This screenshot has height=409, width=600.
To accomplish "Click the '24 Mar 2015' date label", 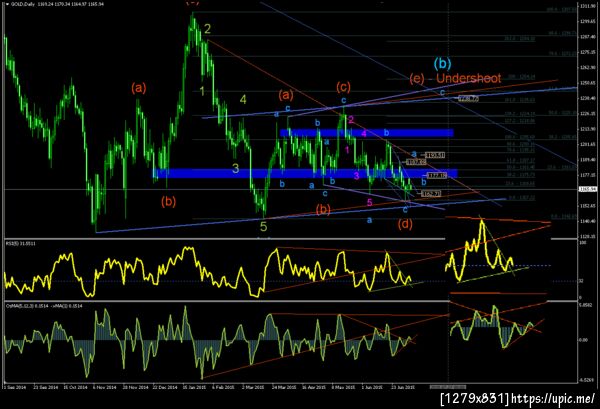I will [x=284, y=387].
